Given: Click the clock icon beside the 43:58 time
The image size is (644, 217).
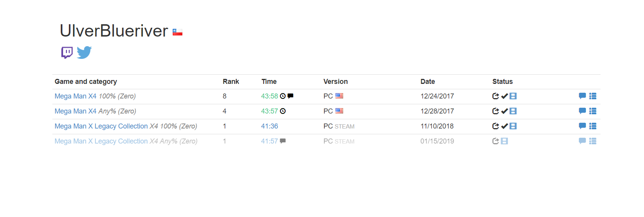Looking at the screenshot, I should click(x=283, y=96).
